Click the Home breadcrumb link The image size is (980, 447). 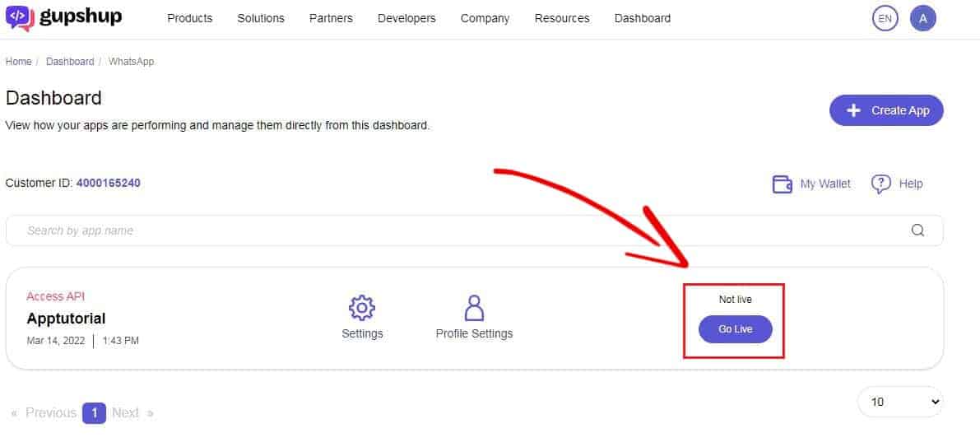(18, 61)
